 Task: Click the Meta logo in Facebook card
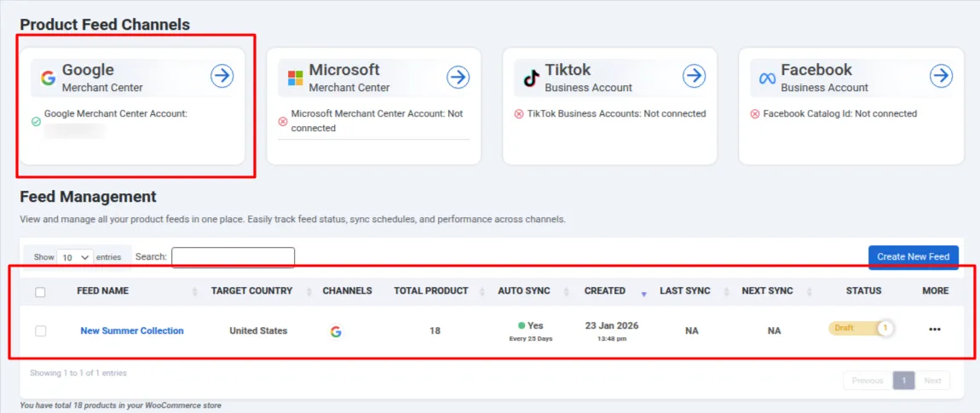767,78
